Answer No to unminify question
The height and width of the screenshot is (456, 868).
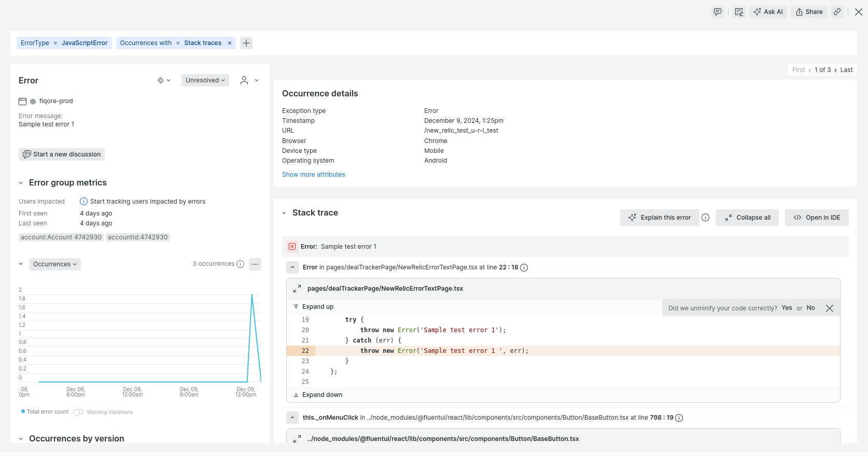point(810,308)
